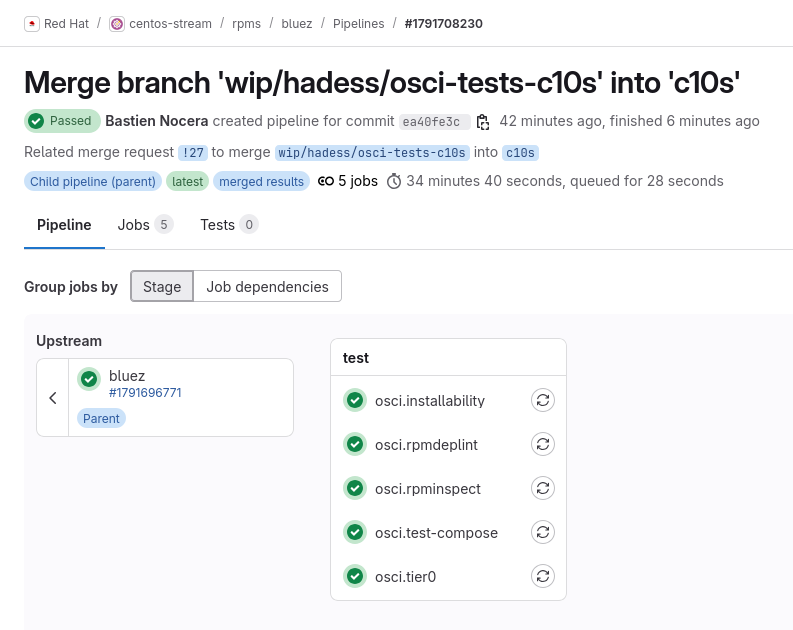Rerun the osci.rpminspect job
Screen dimensions: 793x630
(542, 488)
